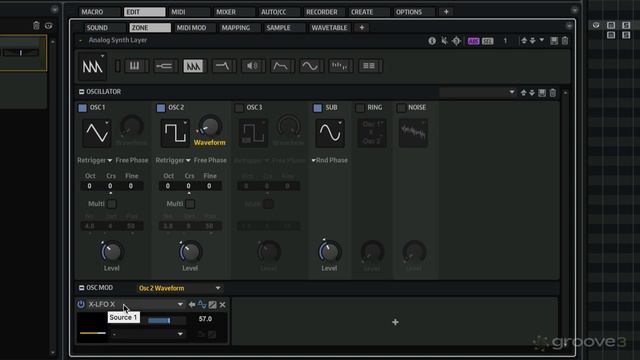Remove the X-LFO X modulation row

(x=222, y=304)
